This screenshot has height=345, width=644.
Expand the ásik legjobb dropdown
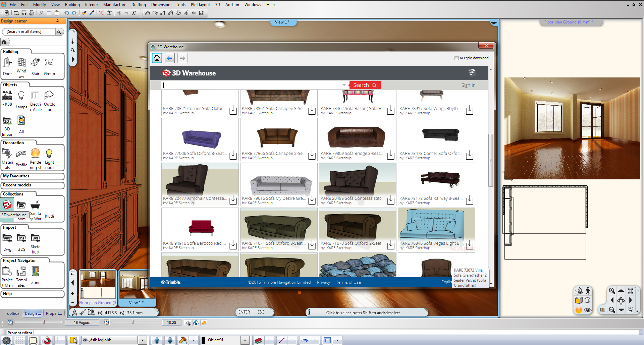[142, 340]
